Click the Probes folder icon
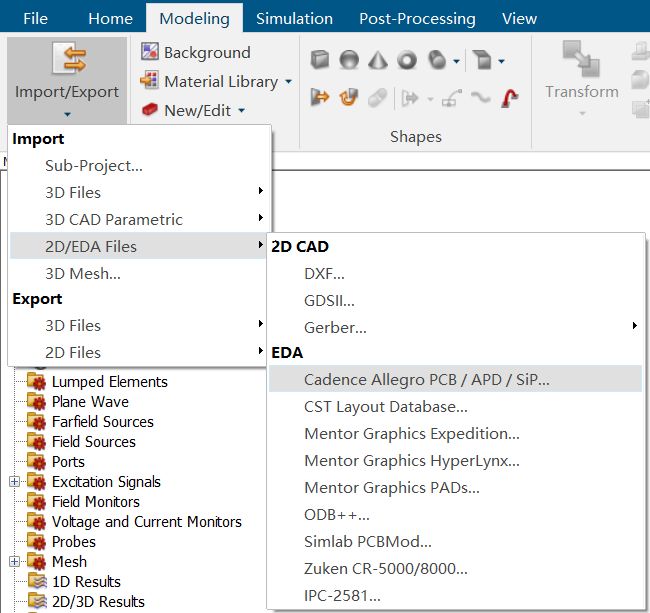 [x=36, y=541]
